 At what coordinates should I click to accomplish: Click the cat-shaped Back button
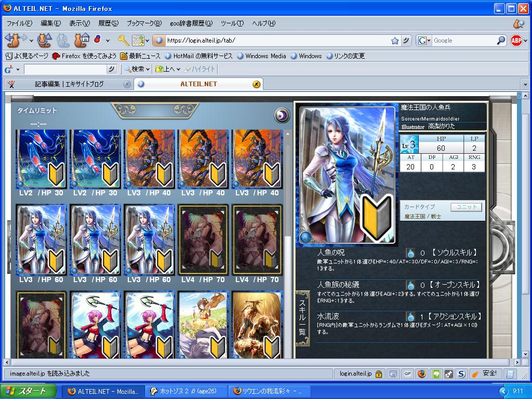pos(14,41)
